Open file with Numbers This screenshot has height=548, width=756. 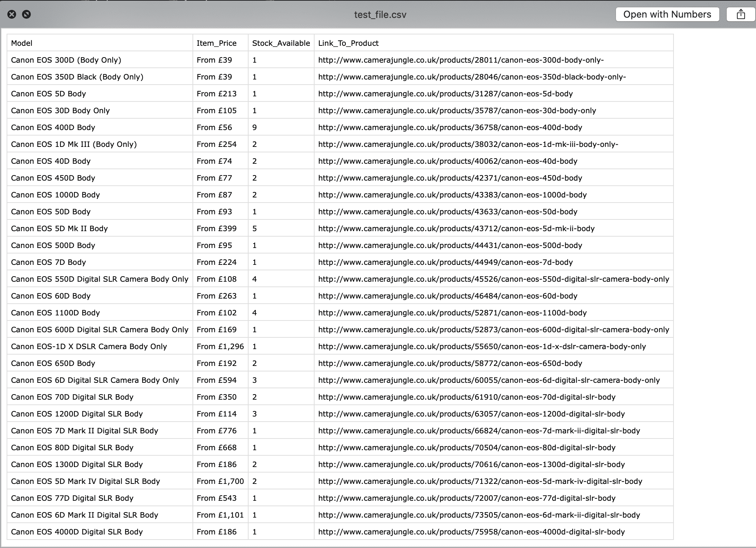[667, 14]
